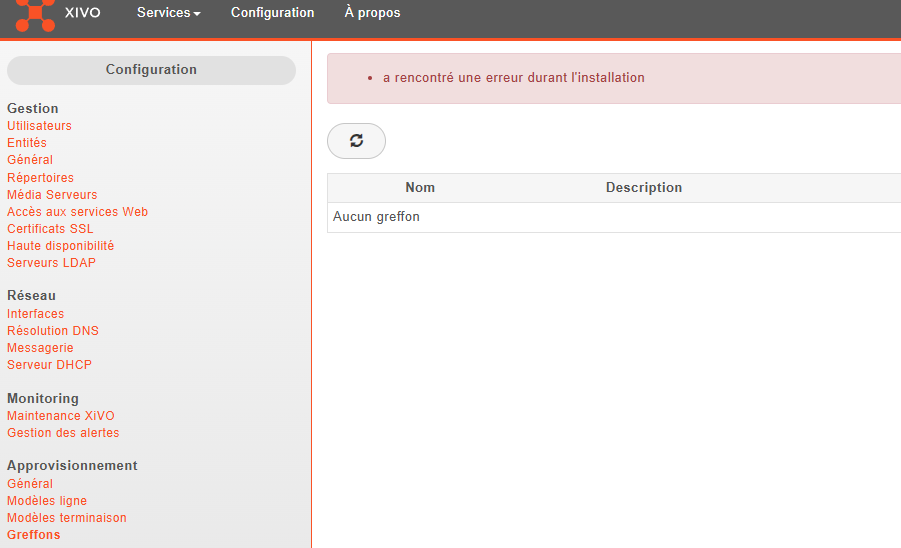901x548 pixels.
Task: Navigate to Accès aux services Web
Action: tap(77, 212)
